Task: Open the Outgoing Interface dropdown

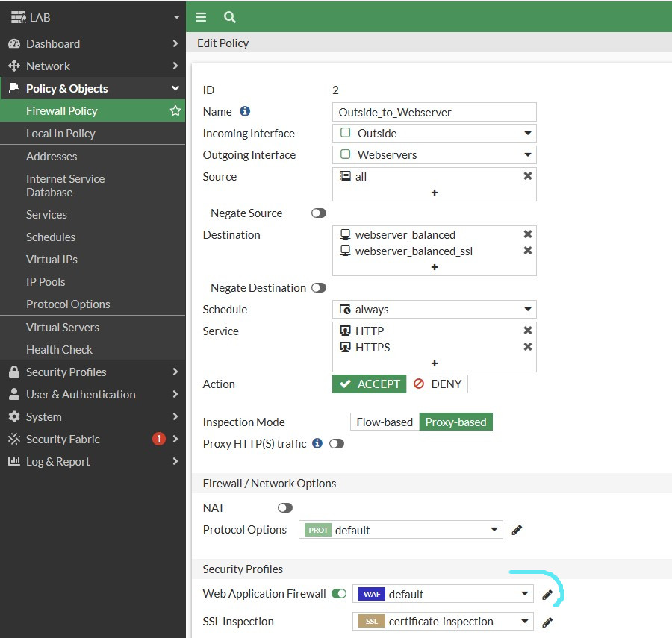Action: click(x=434, y=154)
